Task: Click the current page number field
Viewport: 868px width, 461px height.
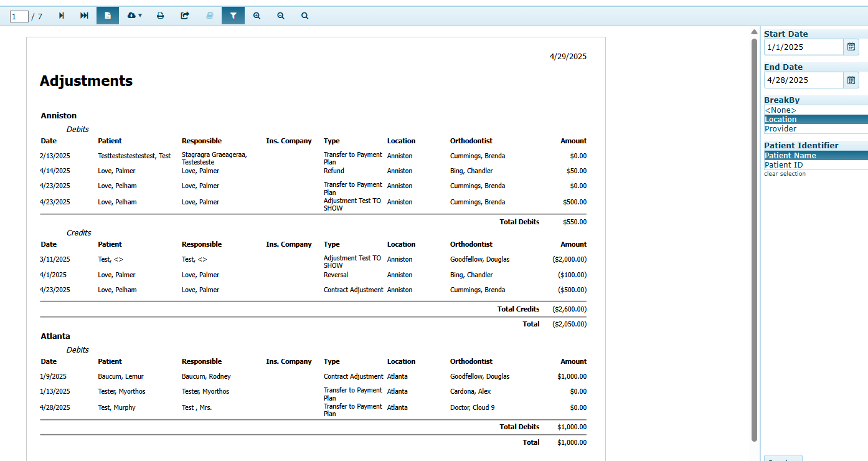Action: (19, 16)
